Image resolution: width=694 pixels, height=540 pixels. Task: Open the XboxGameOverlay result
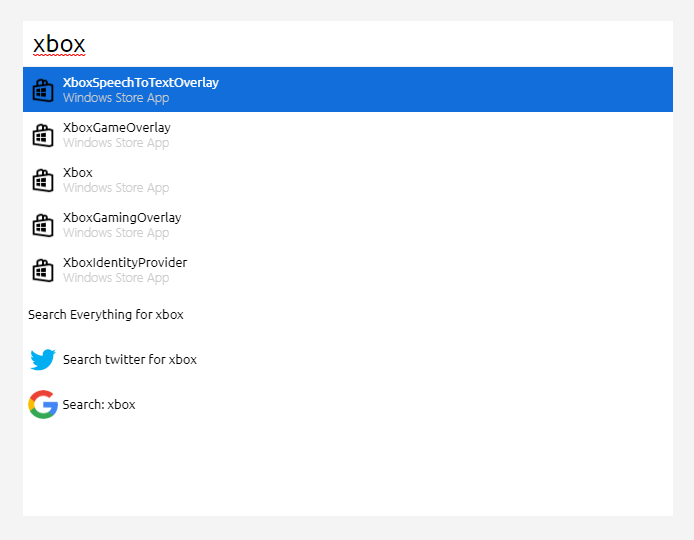point(348,135)
